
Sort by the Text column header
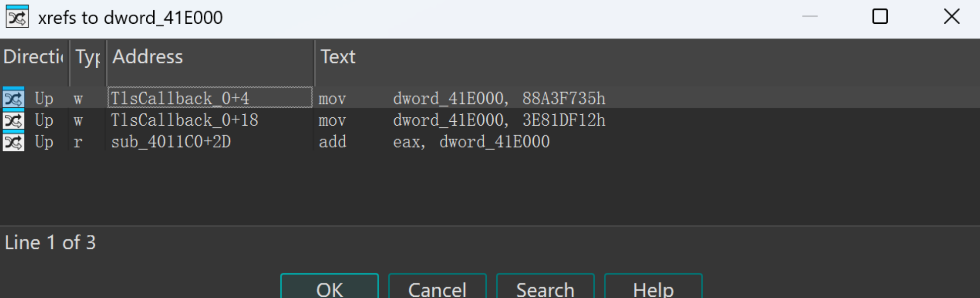pos(338,57)
